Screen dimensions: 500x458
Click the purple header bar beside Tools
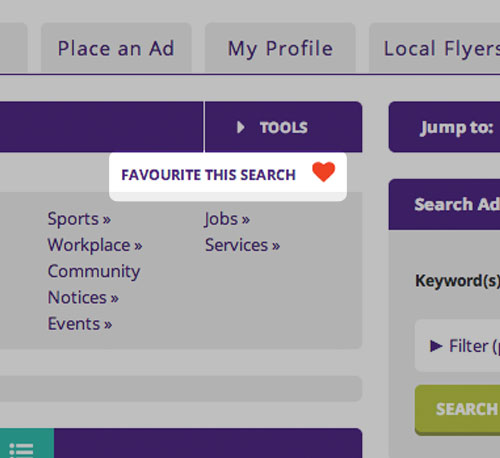101,127
